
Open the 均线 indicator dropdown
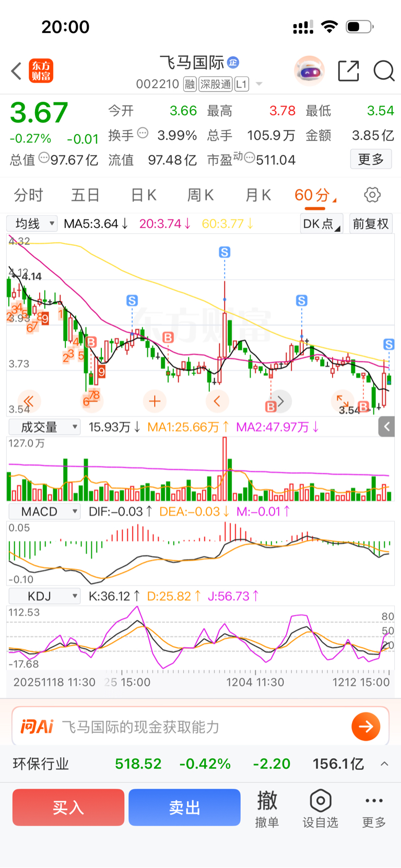(32, 224)
